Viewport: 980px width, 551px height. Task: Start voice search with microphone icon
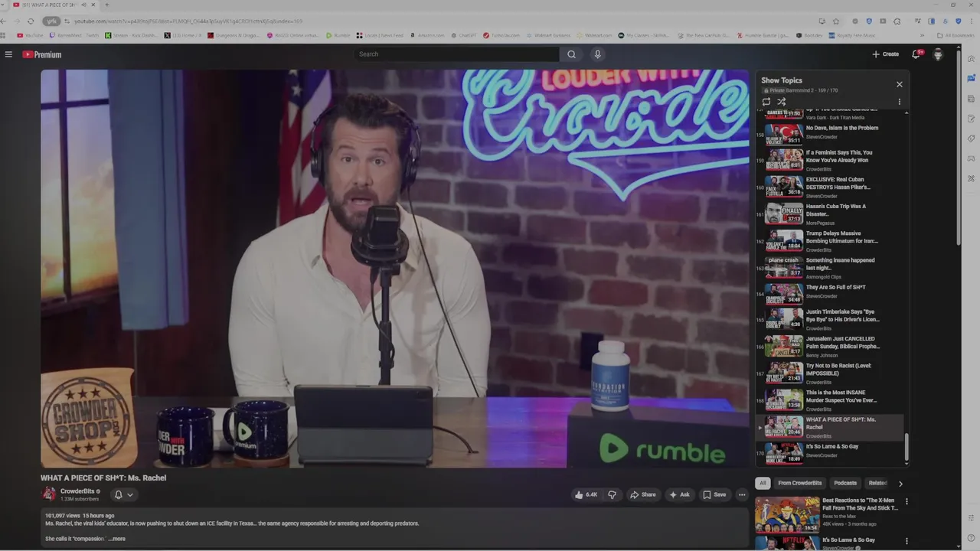pos(597,54)
